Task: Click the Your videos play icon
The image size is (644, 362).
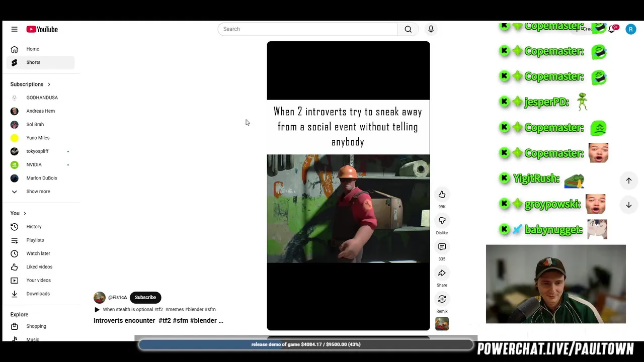Action: click(14, 280)
